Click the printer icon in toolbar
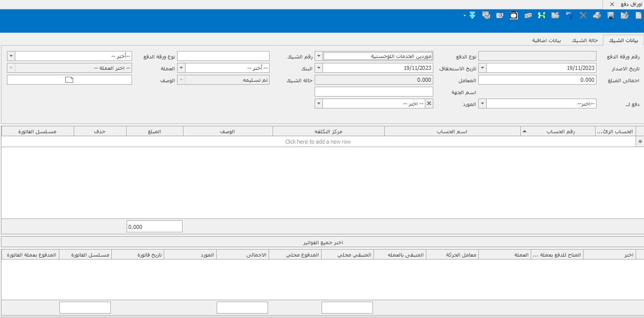This screenshot has width=644, height=318. point(597,15)
